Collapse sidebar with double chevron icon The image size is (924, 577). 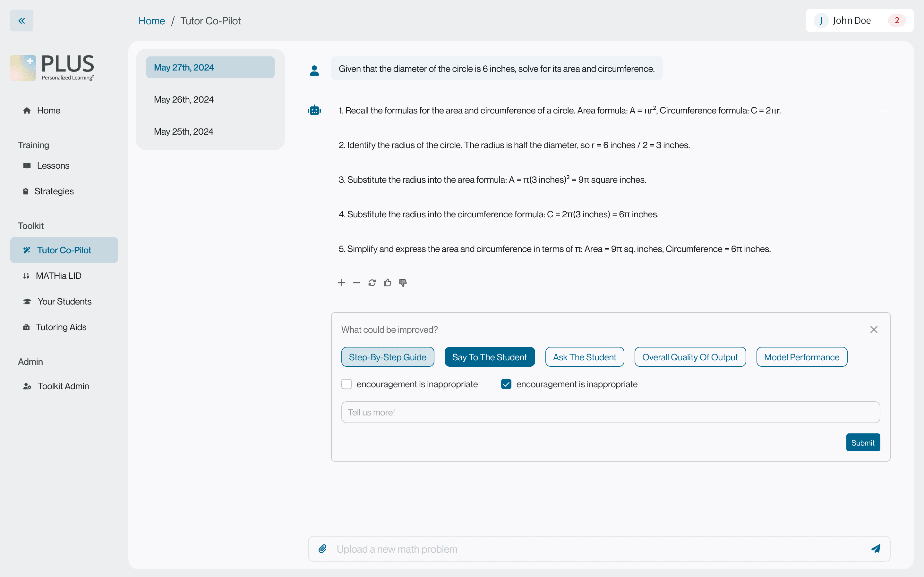22,21
